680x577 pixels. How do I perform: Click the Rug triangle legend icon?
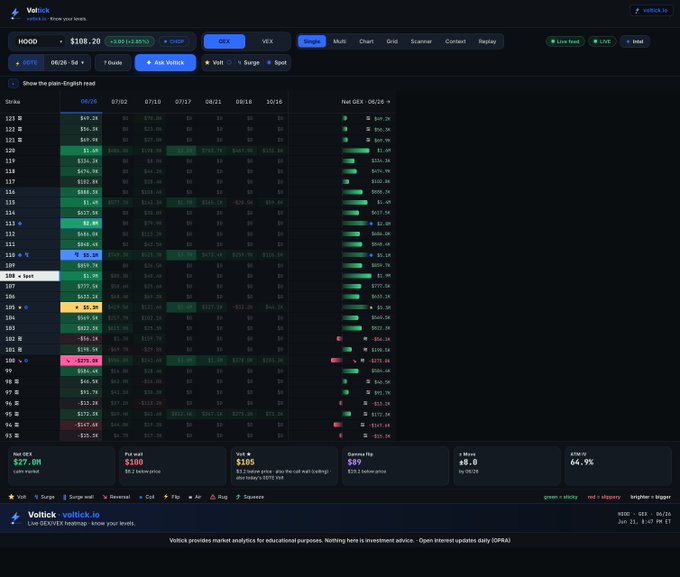tap(213, 497)
